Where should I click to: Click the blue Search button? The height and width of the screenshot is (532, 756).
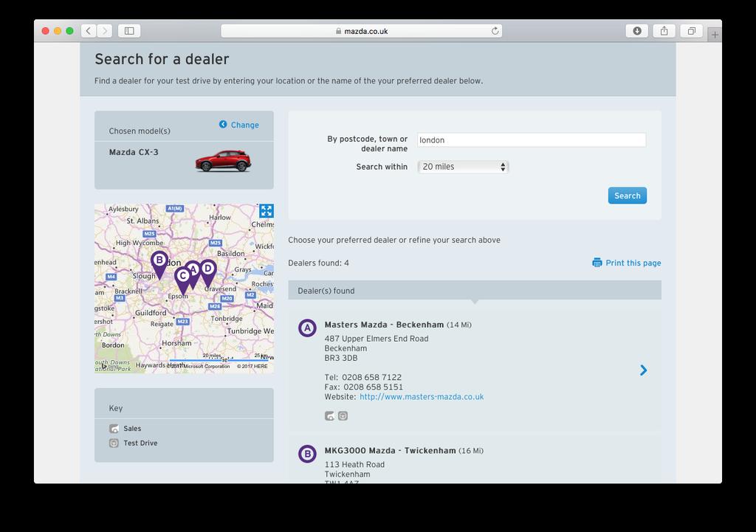pos(628,196)
